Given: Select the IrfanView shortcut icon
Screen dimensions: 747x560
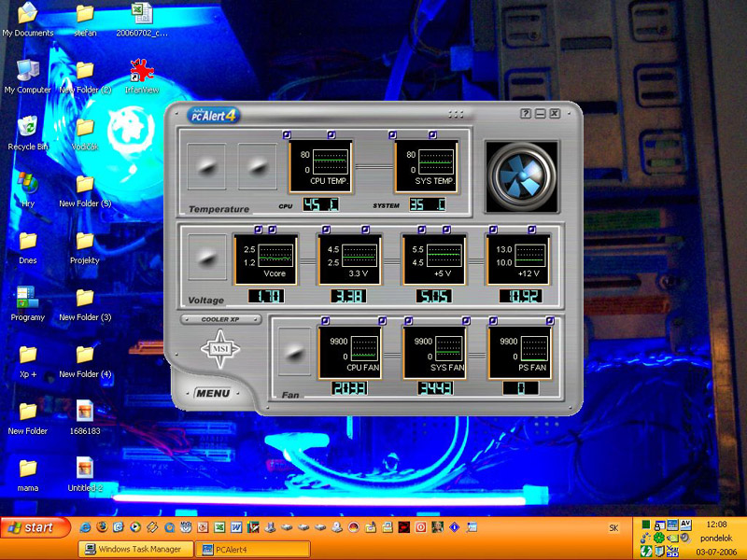Looking at the screenshot, I should tap(142, 77).
